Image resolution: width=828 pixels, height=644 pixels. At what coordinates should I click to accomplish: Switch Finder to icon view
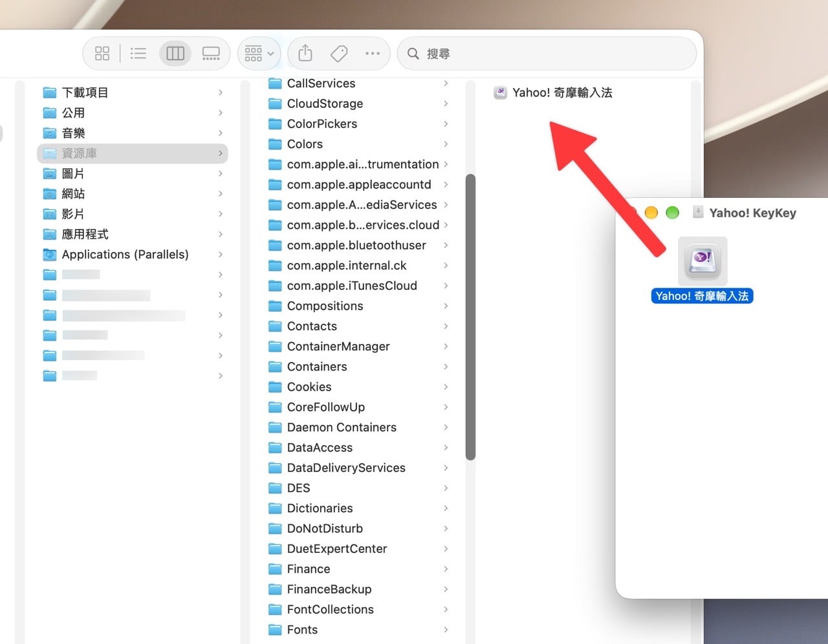[102, 54]
